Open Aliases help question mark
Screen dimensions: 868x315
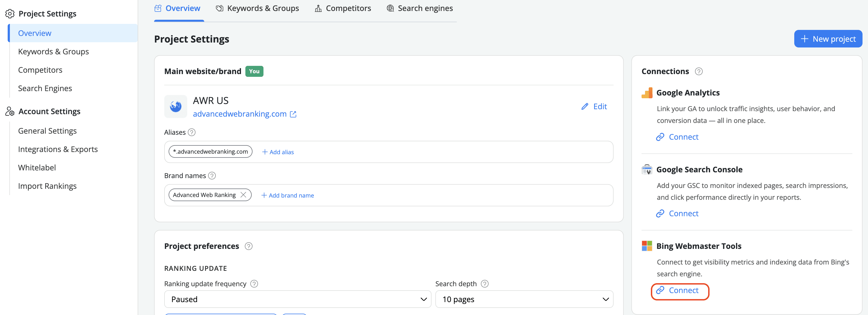192,132
